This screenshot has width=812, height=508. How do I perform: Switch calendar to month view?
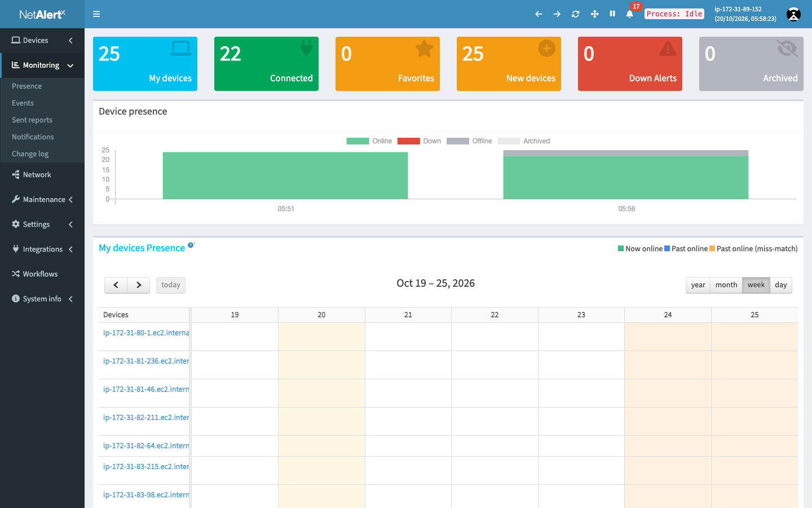pos(726,285)
